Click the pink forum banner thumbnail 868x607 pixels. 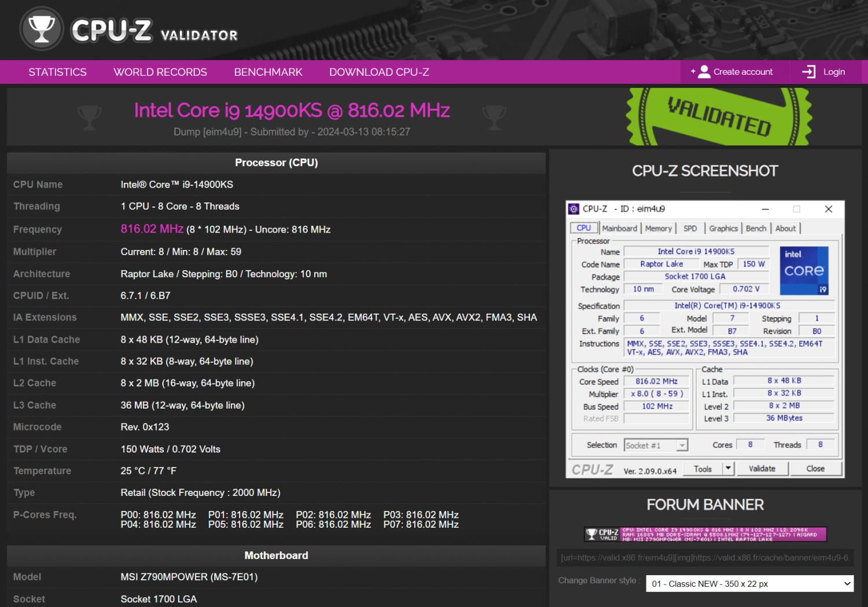pos(705,534)
